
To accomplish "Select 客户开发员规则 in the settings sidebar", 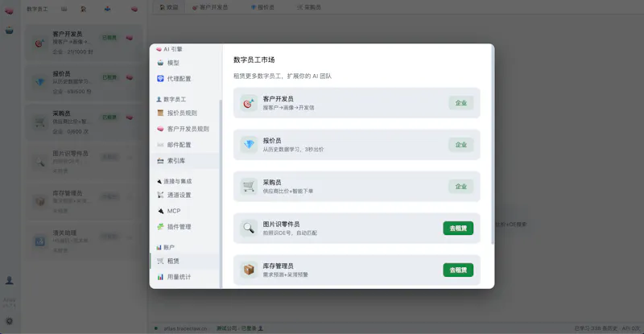I will click(x=184, y=129).
